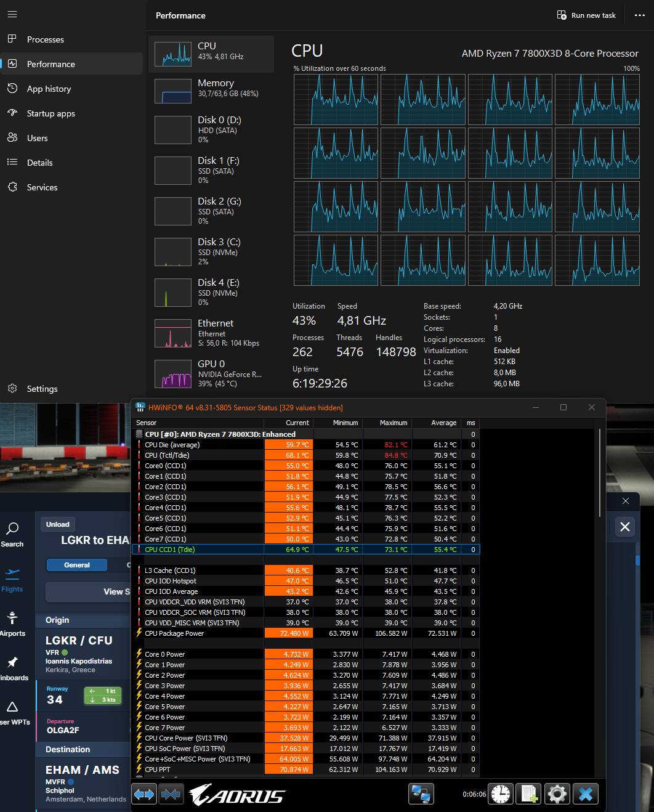Open HWiNFO sensor settings gear icon
This screenshot has height=812, width=654.
coord(557,794)
